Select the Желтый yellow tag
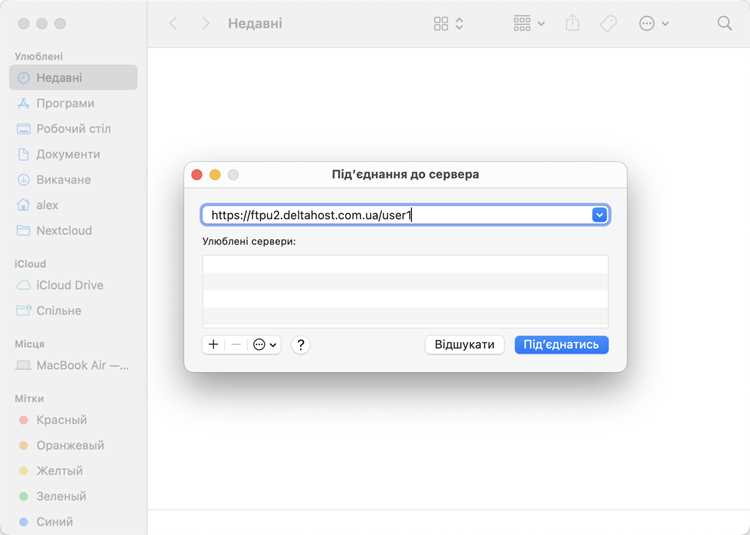 click(x=73, y=470)
